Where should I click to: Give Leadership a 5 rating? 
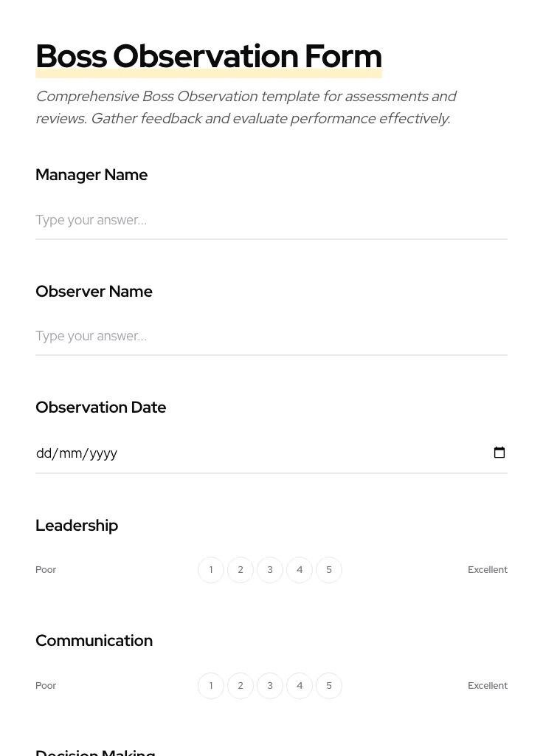tap(329, 570)
